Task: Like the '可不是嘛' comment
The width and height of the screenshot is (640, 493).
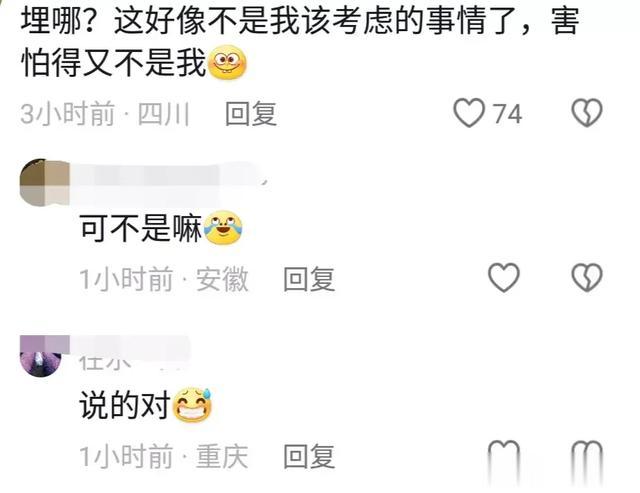Action: click(x=504, y=278)
